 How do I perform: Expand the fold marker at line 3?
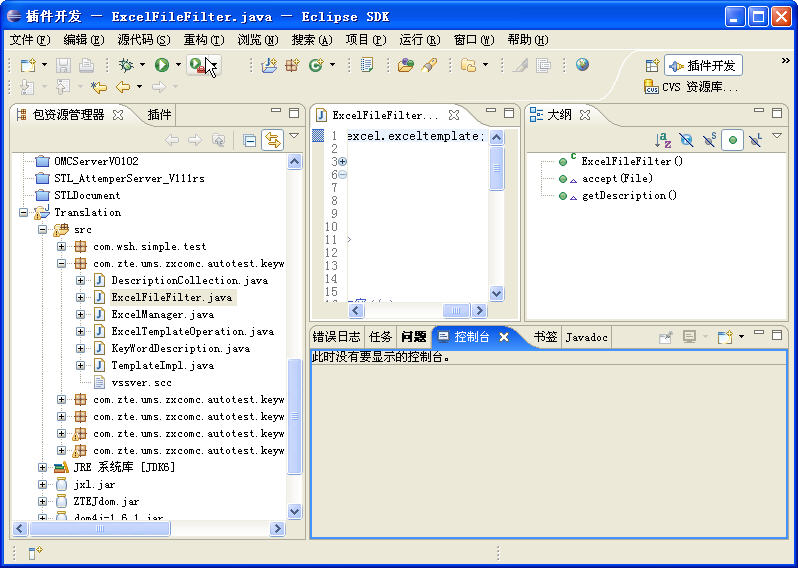(343, 162)
